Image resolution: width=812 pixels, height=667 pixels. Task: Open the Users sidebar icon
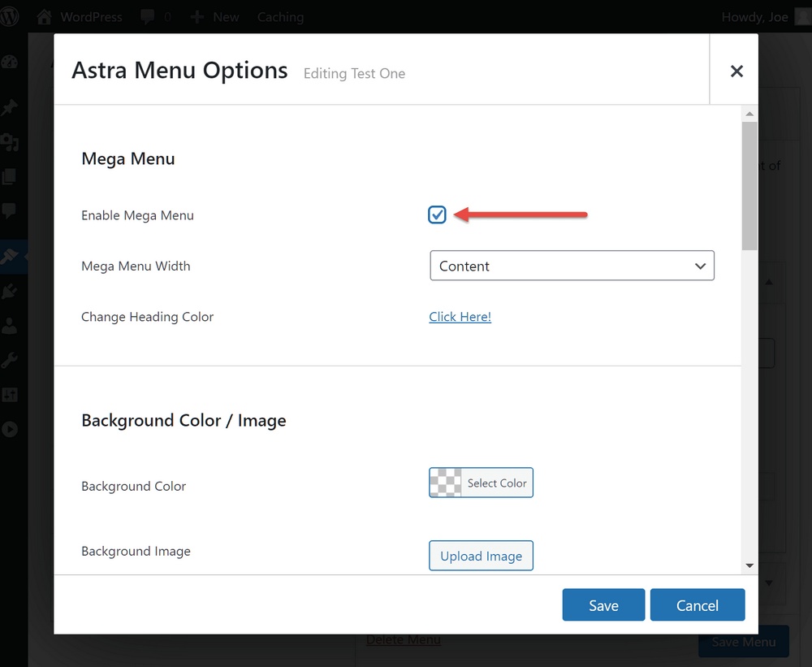pos(10,327)
